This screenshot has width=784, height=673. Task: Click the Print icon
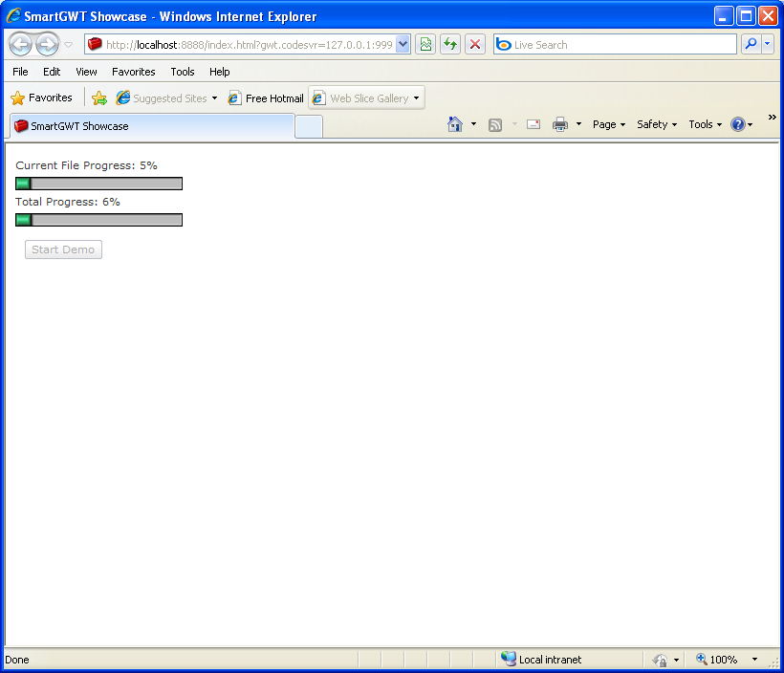click(x=560, y=124)
